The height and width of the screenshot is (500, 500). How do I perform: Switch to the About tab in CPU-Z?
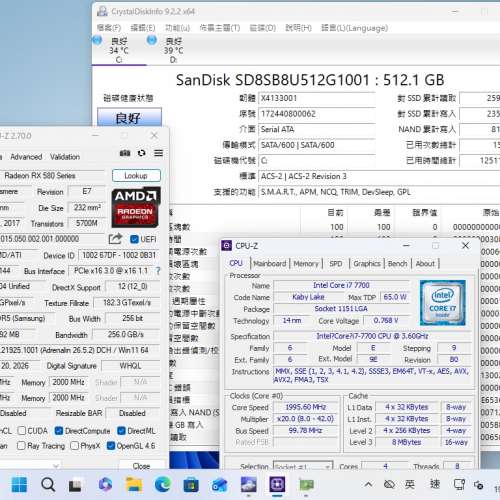point(425,264)
